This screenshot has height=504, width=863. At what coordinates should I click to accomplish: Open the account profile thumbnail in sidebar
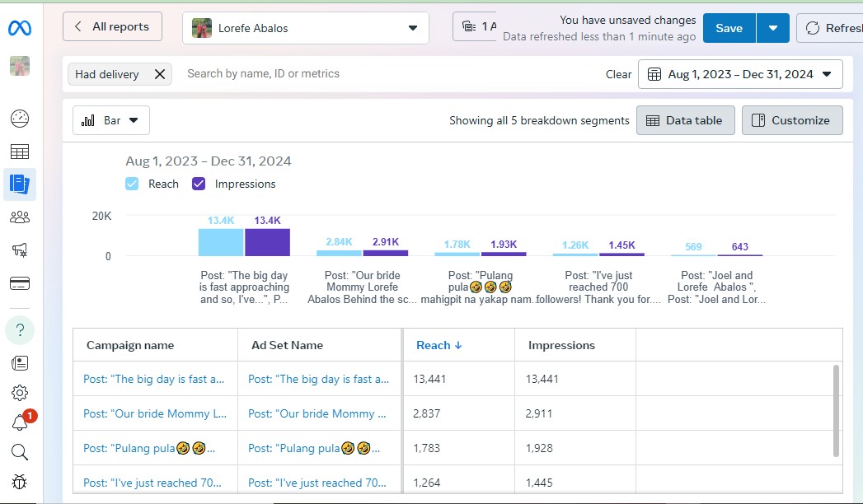tap(20, 66)
